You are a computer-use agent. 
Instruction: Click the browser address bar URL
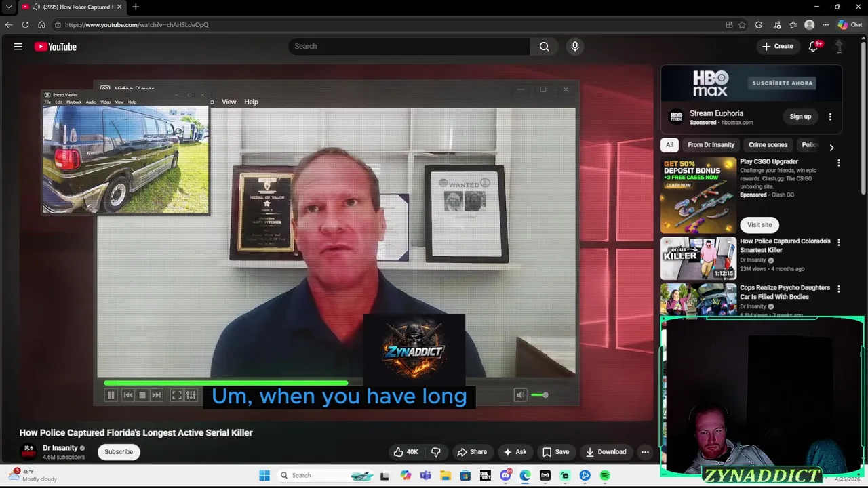136,25
